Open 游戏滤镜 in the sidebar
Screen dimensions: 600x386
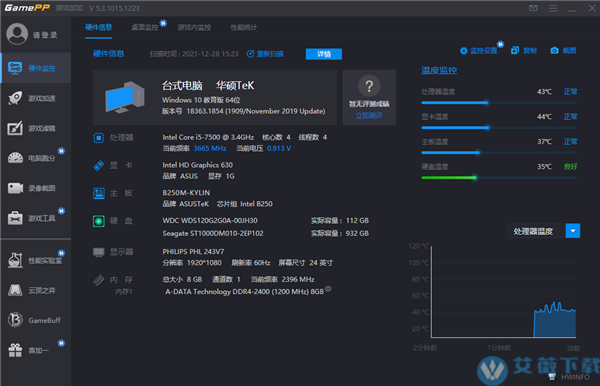tap(36, 128)
